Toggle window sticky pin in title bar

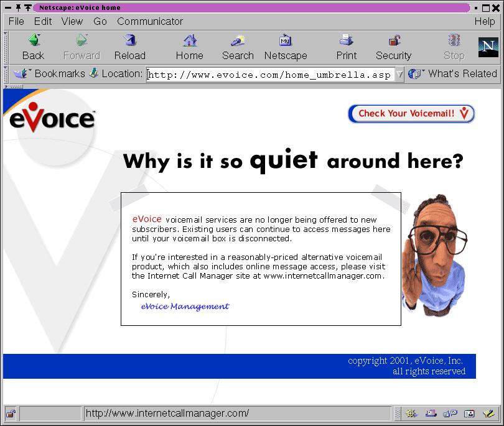point(17,7)
